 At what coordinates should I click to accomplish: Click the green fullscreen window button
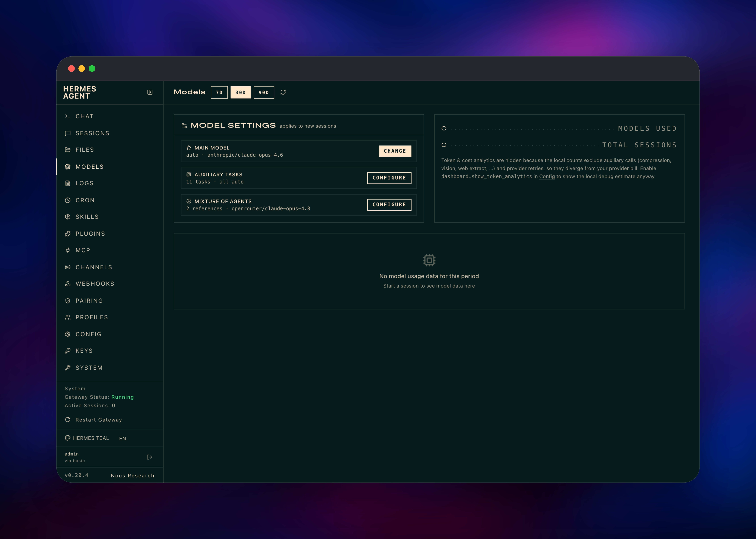[92, 68]
